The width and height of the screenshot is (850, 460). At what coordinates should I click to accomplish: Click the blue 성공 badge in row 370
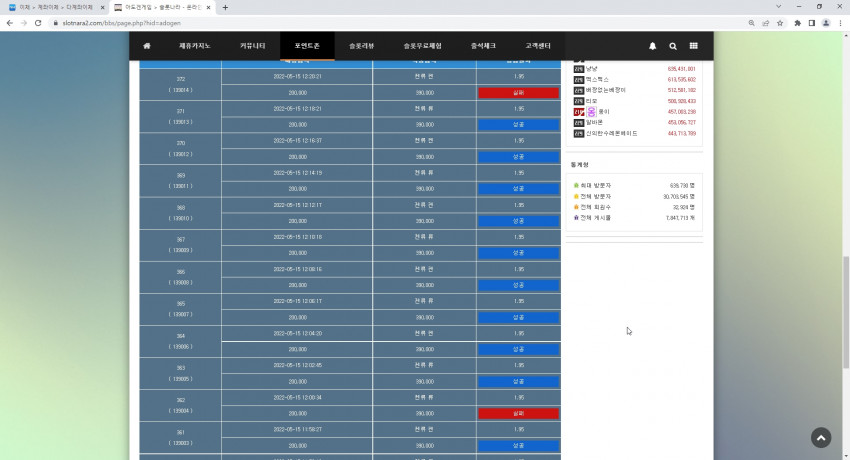click(518, 157)
